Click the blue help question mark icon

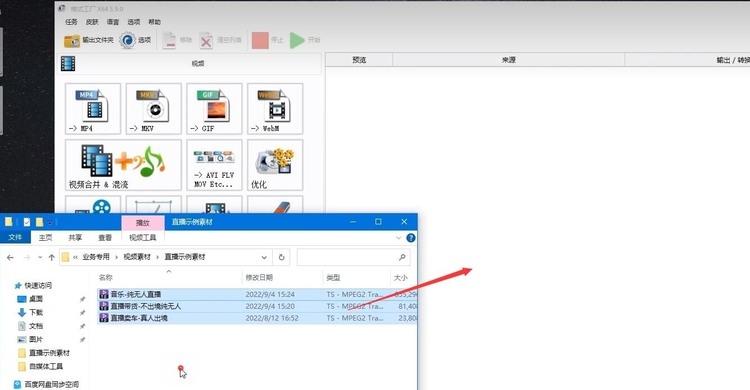coord(410,238)
